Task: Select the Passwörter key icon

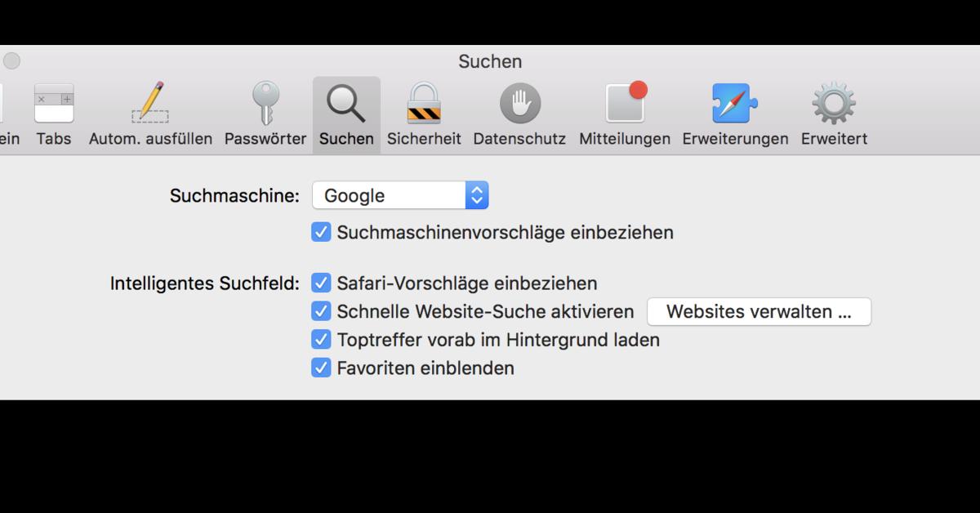Action: tap(265, 103)
